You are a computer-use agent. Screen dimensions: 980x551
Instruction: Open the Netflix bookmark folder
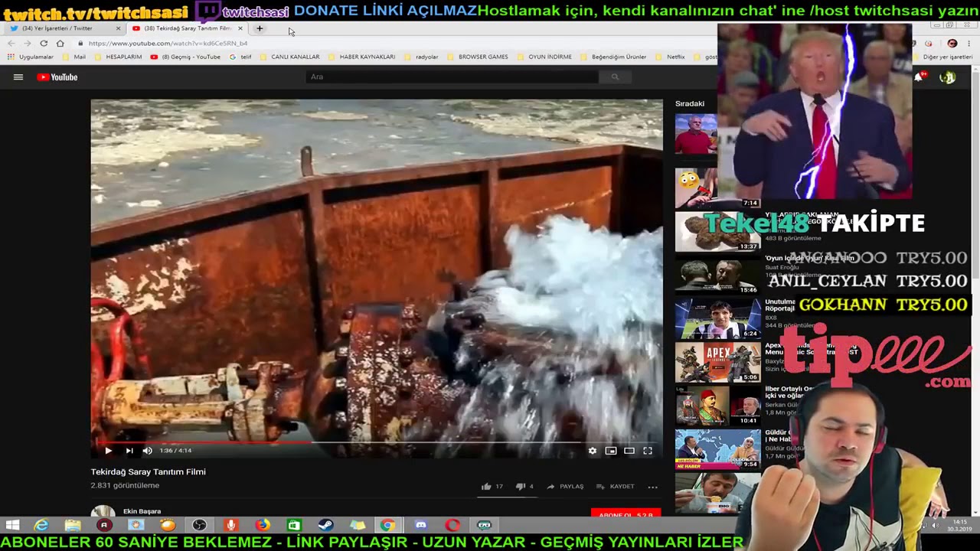pos(670,57)
